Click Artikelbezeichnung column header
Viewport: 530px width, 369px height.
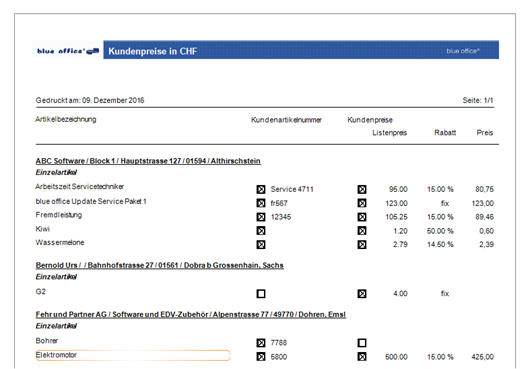pyautogui.click(x=66, y=119)
